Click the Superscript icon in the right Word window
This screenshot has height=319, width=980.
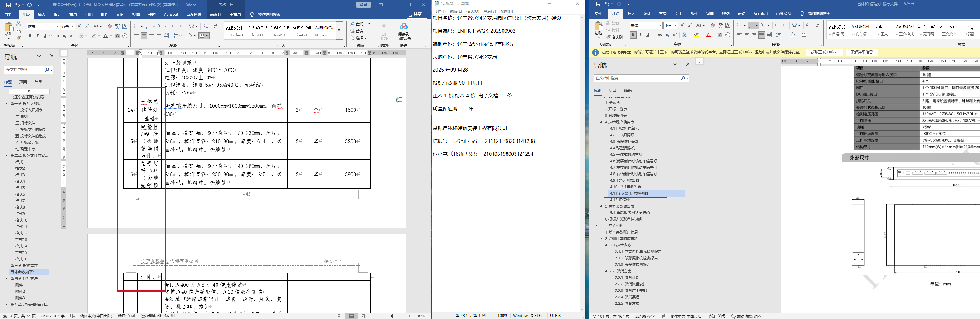(x=675, y=35)
